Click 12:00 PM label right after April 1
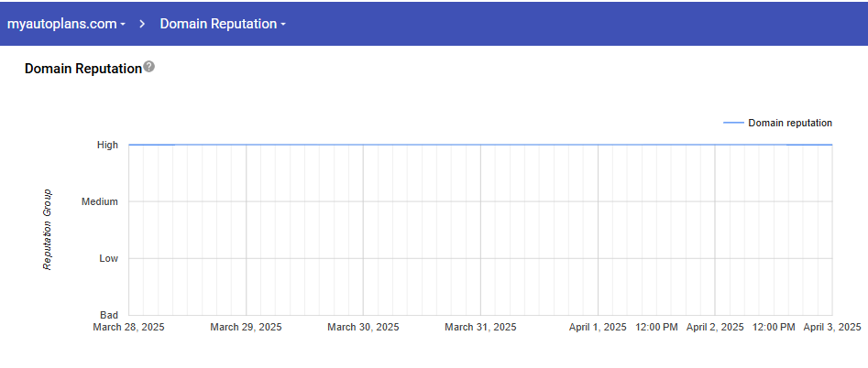The image size is (868, 368). tap(656, 327)
